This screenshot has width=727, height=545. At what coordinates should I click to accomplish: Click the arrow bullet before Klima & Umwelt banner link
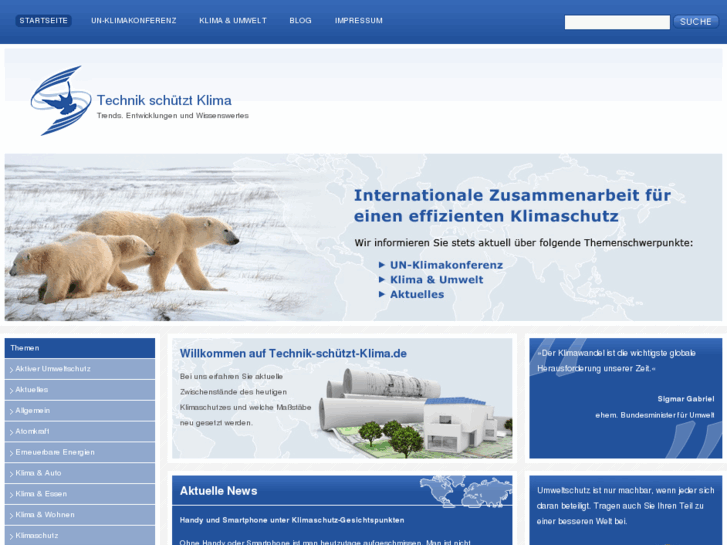click(382, 280)
